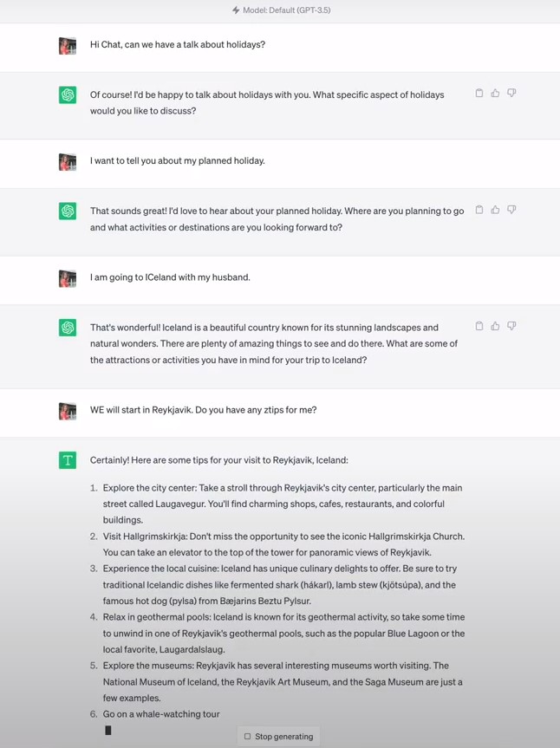Image resolution: width=560 pixels, height=748 pixels.
Task: Click user avatar beside 'Hi Chat' message
Action: 68,46
